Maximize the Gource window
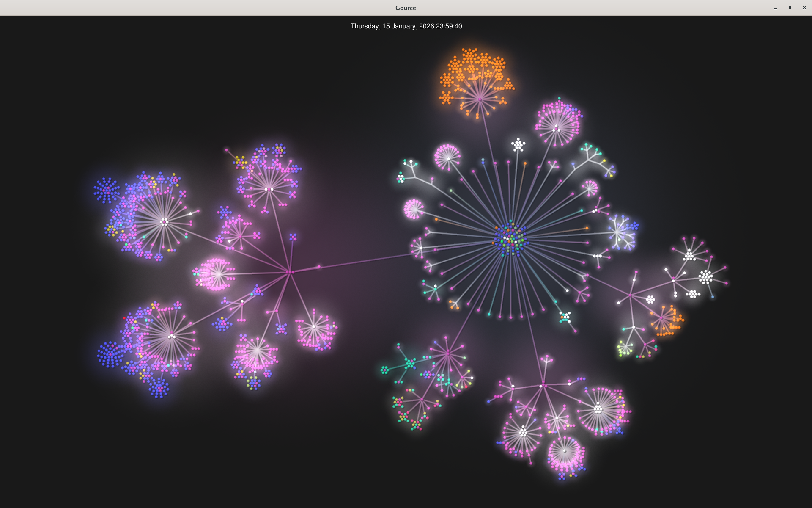812x508 pixels. pos(790,8)
